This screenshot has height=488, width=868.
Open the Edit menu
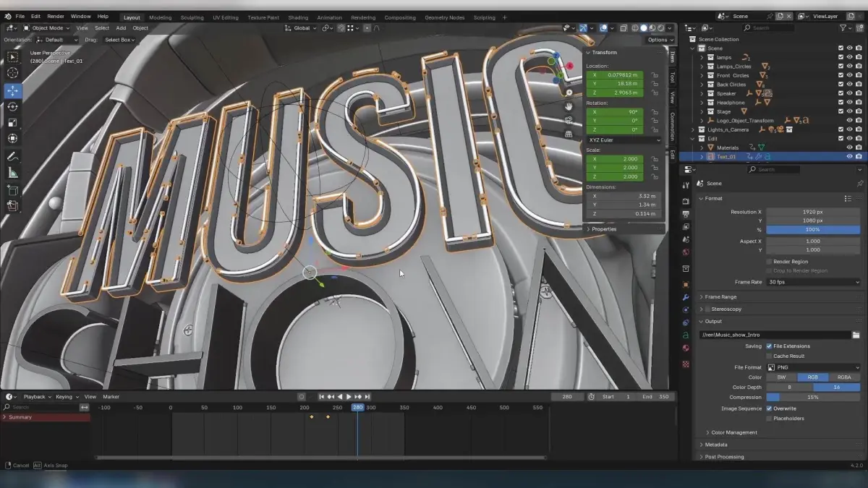(35, 16)
